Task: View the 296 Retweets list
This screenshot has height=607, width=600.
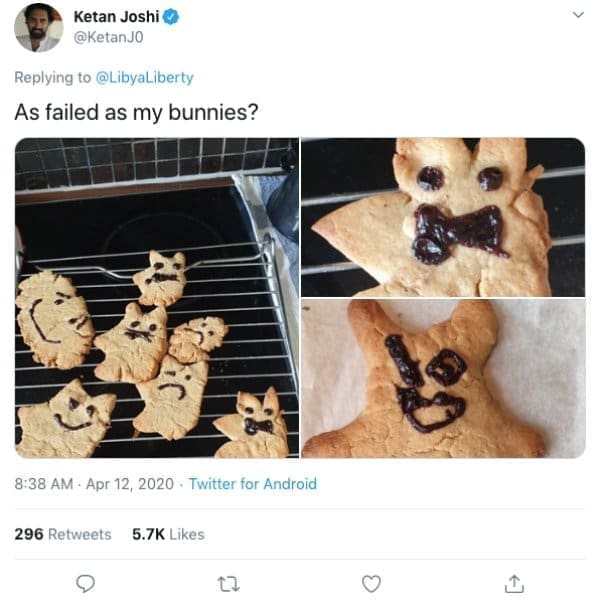Action: [62, 534]
